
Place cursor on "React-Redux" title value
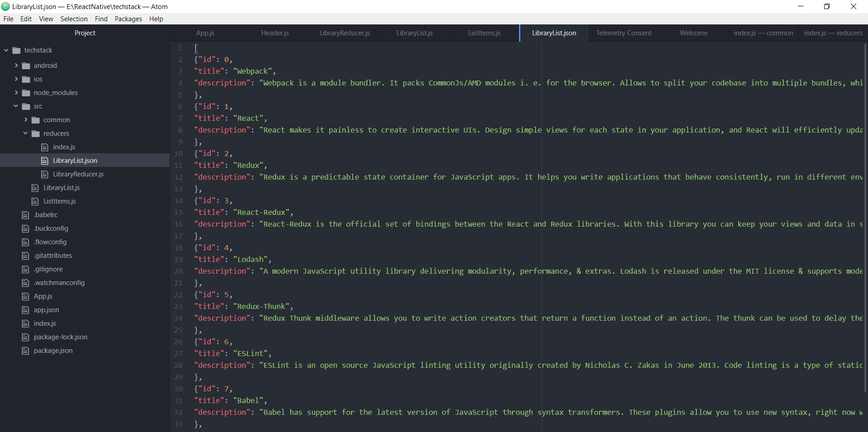click(x=261, y=212)
